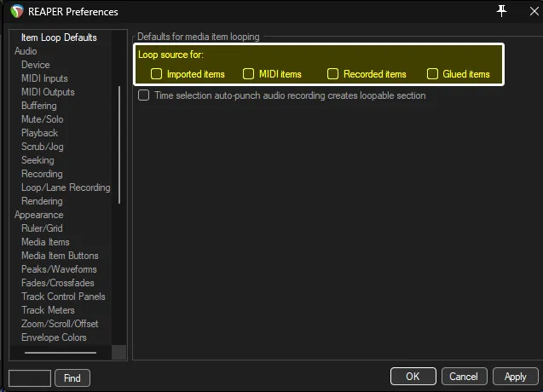
Task: Select Playback in the sidebar
Action: coord(39,133)
